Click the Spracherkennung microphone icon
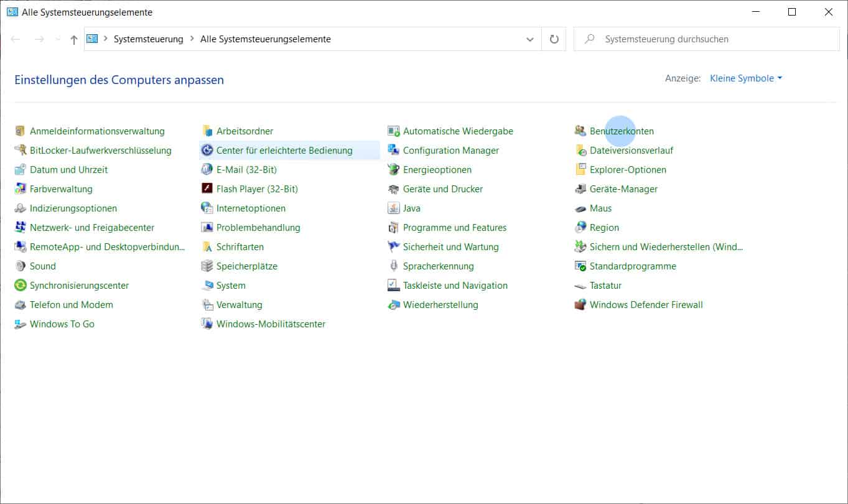The width and height of the screenshot is (848, 504). point(393,266)
